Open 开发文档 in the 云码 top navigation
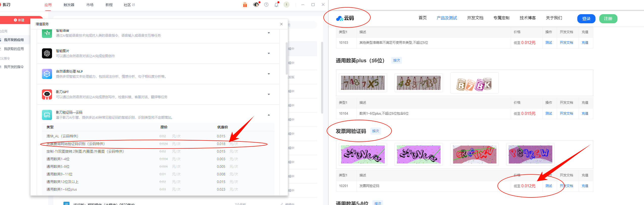644x205 pixels. [475, 18]
